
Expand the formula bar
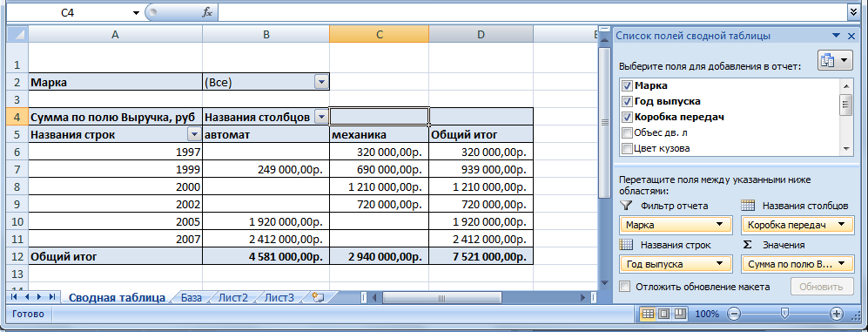click(852, 13)
